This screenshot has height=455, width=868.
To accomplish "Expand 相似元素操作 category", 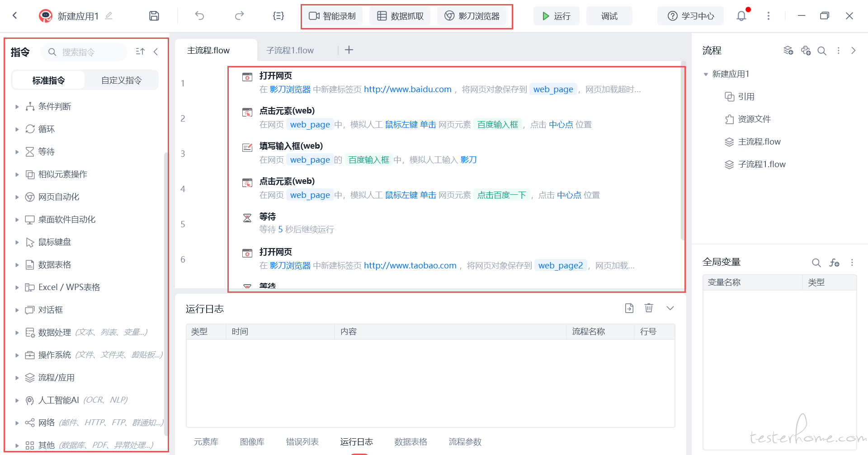I will pyautogui.click(x=17, y=174).
